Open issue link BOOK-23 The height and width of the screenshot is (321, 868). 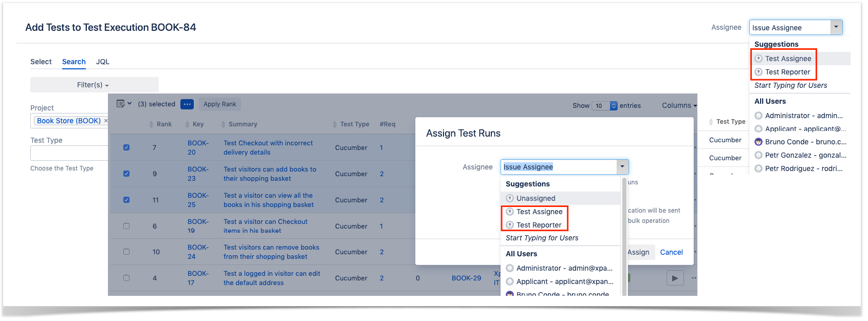[x=198, y=174]
